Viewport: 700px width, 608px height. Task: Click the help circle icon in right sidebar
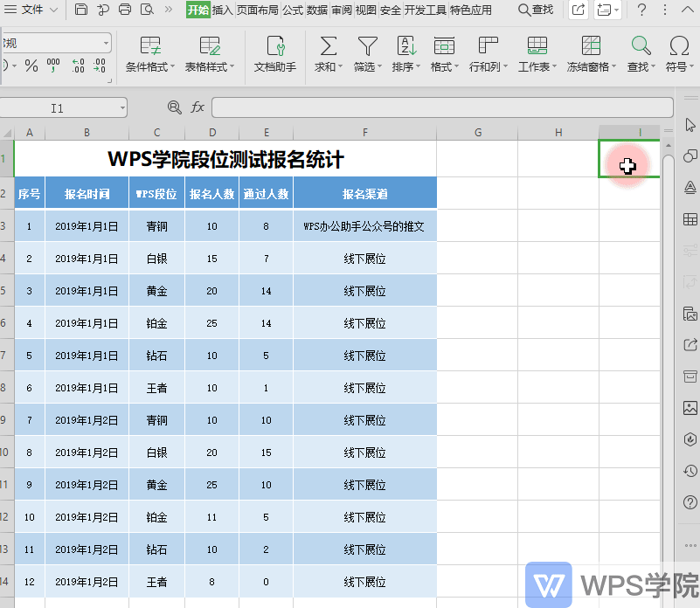690,502
